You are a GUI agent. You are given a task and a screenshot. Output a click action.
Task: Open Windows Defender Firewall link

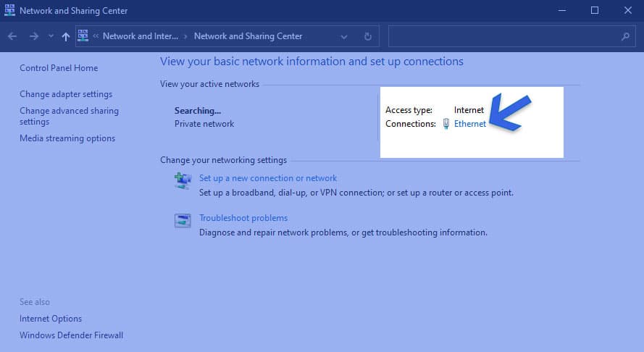point(71,335)
